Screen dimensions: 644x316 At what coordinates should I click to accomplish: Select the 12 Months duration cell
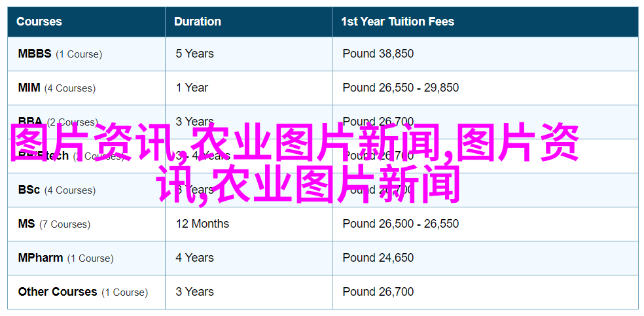(x=202, y=224)
